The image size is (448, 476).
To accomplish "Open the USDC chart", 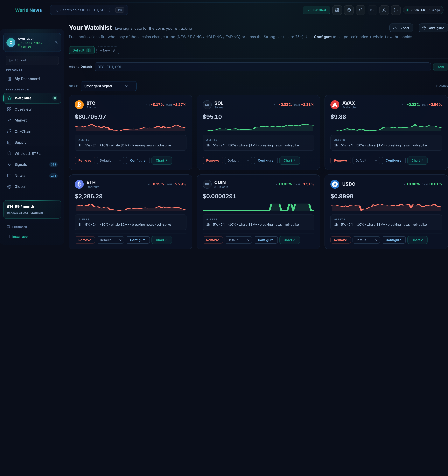I will tap(417, 240).
